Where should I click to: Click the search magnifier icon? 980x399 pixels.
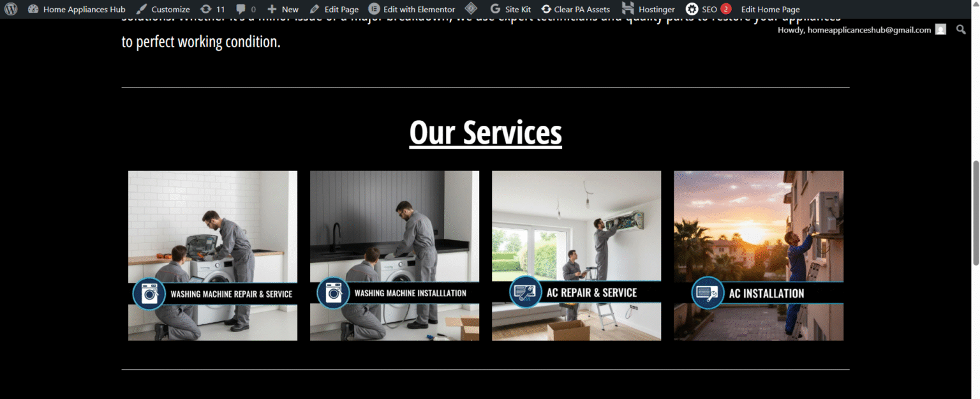(961, 29)
